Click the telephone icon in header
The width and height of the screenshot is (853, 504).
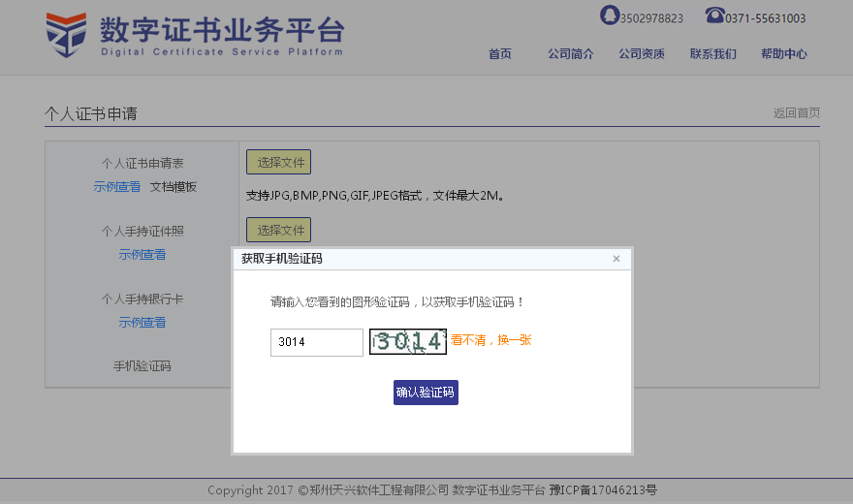tap(714, 15)
